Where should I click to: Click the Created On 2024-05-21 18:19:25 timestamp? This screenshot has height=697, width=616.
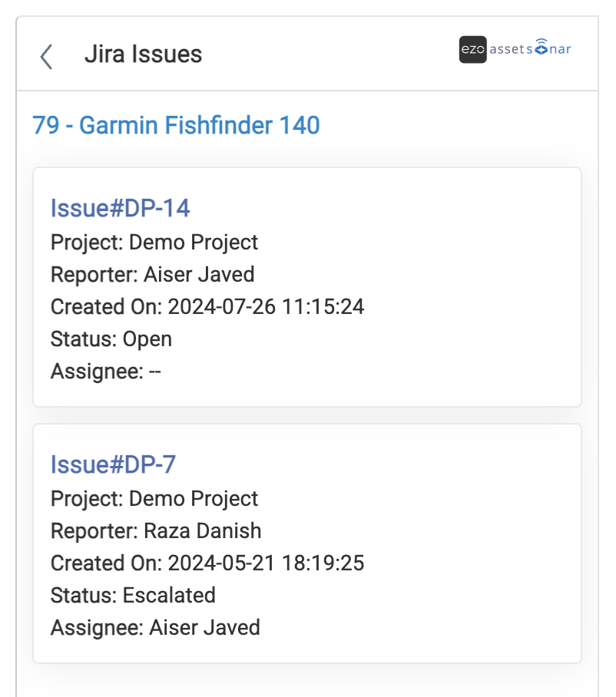(207, 563)
